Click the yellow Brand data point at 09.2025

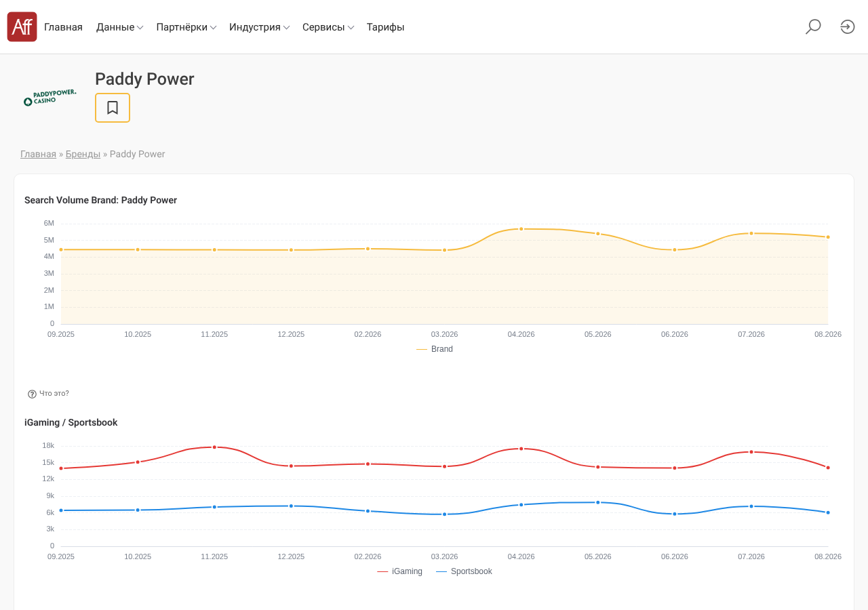[61, 249]
